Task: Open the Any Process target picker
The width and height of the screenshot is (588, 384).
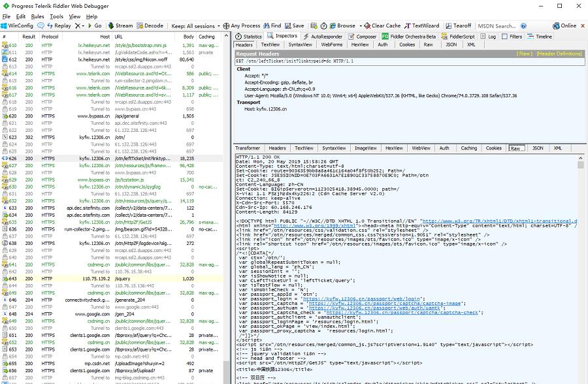Action: tap(242, 26)
